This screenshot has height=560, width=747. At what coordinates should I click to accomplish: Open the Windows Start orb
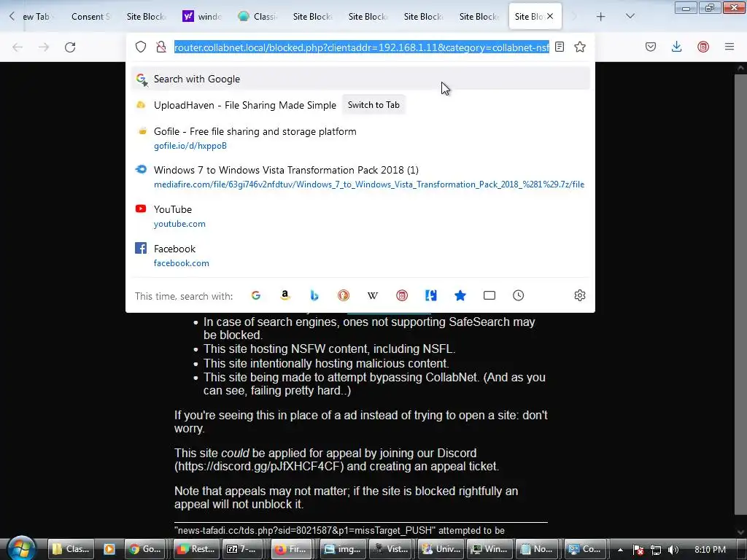[21, 548]
